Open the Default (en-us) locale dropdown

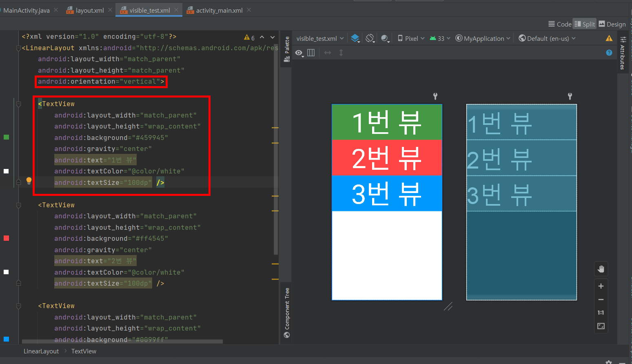pos(547,38)
